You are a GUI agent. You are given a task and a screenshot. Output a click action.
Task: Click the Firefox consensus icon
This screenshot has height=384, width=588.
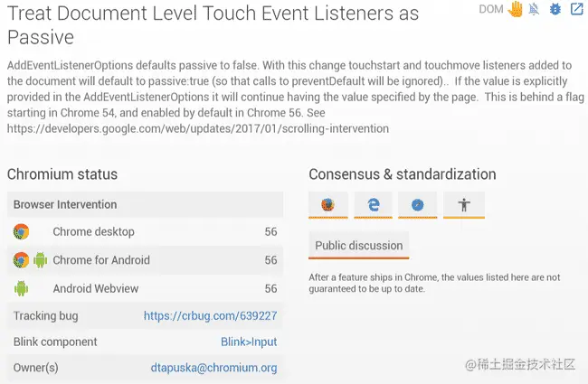coord(327,205)
